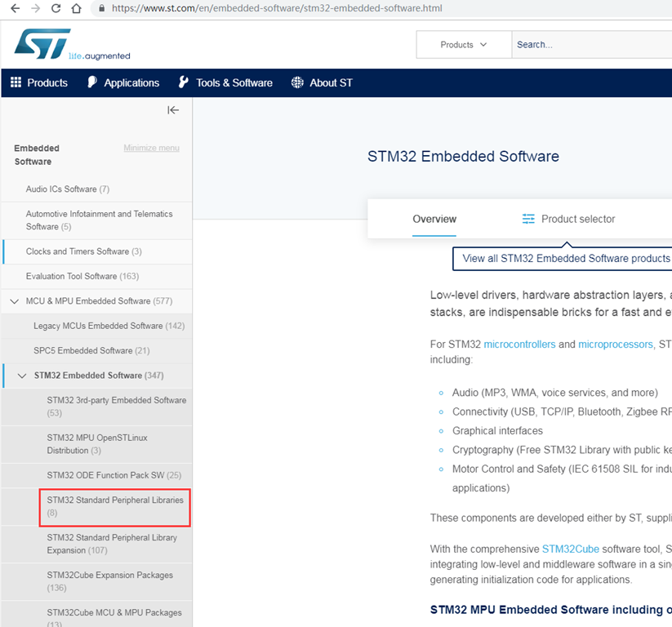Screen dimensions: 672x627
Task: Open the Tools & Software menu
Action: (x=234, y=82)
